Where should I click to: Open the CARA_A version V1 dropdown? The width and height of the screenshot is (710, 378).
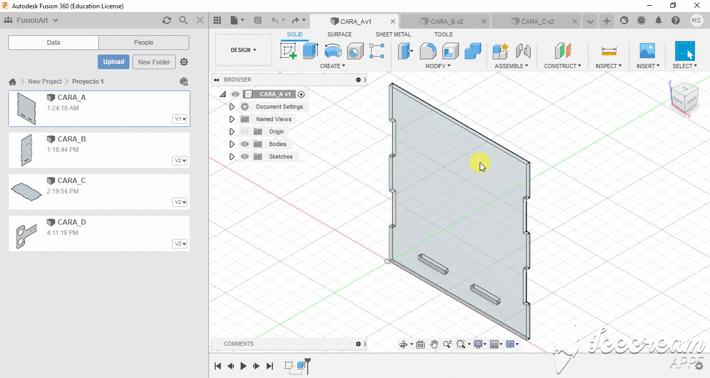pos(180,119)
